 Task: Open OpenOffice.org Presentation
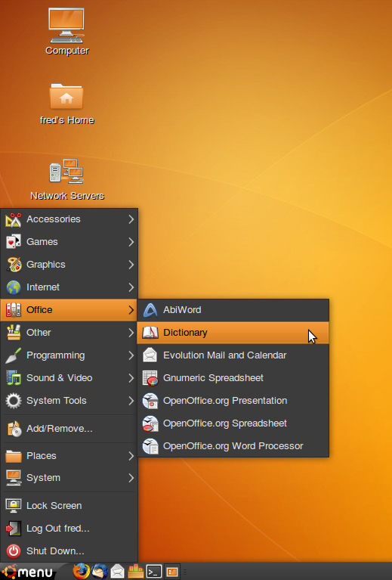[233, 401]
